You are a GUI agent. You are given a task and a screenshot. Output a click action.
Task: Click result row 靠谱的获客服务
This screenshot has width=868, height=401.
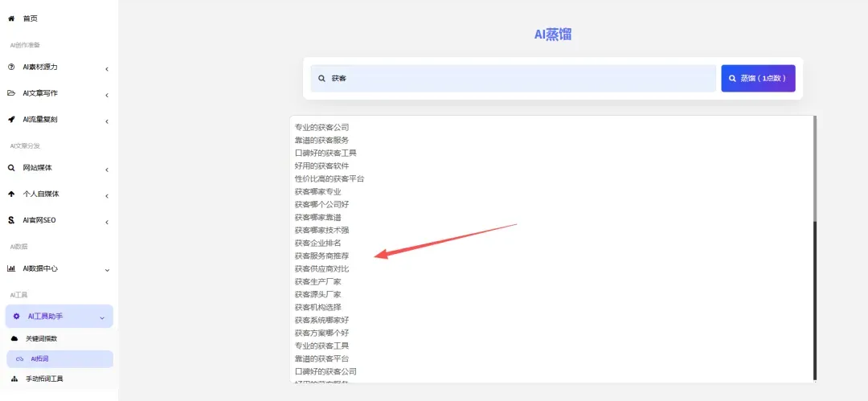(321, 140)
